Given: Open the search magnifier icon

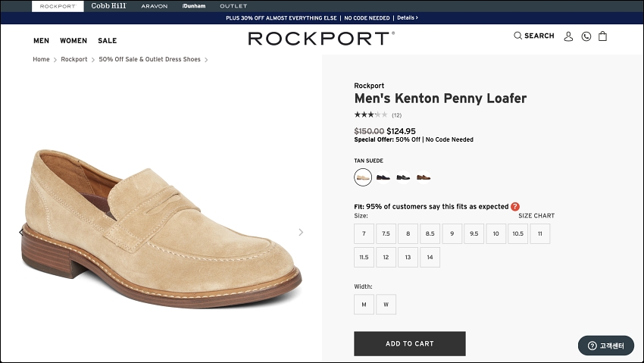Looking at the screenshot, I should 517,36.
